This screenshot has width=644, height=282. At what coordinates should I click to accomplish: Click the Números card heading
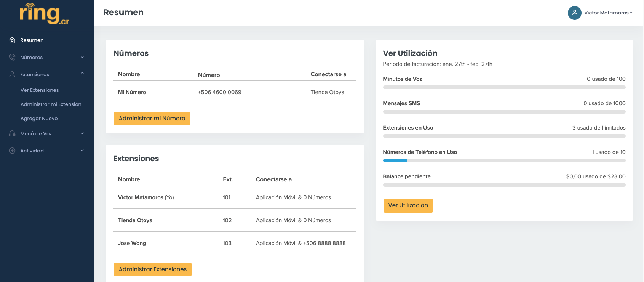click(131, 53)
